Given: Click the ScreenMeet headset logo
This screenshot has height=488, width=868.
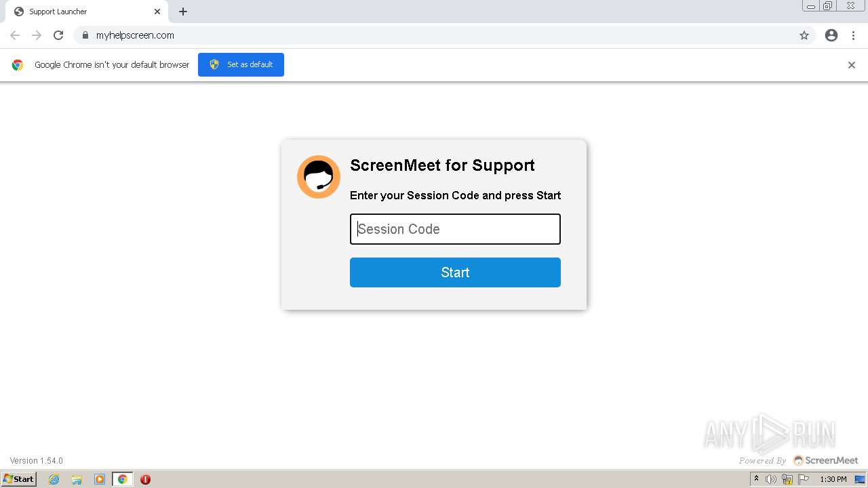Looking at the screenshot, I should click(318, 176).
